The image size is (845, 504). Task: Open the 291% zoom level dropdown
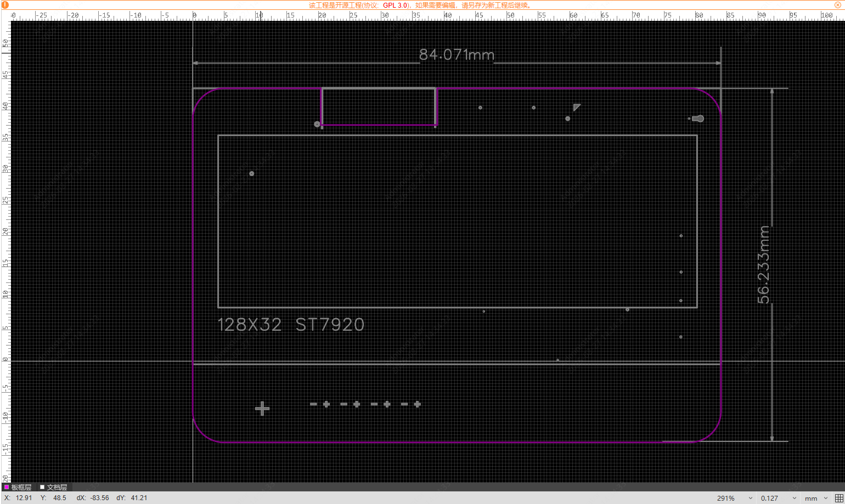click(x=750, y=498)
